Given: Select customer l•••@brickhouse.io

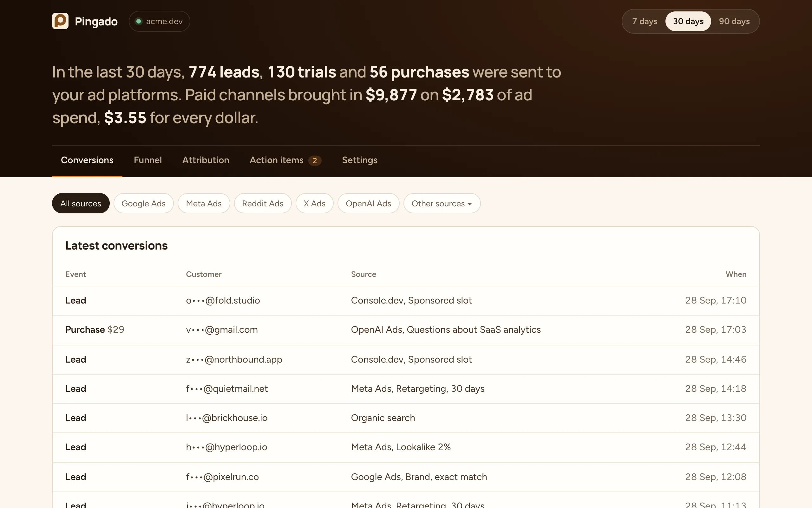Looking at the screenshot, I should point(227,418).
